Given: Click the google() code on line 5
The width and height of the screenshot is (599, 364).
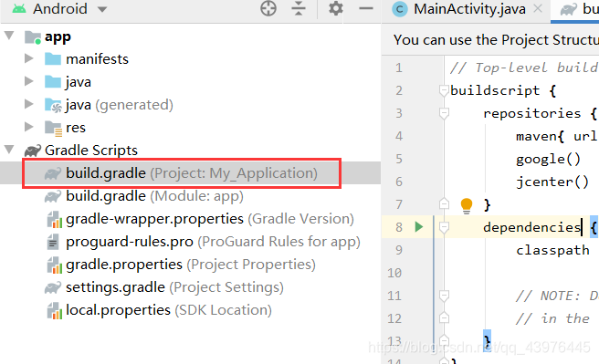Looking at the screenshot, I should (x=548, y=159).
